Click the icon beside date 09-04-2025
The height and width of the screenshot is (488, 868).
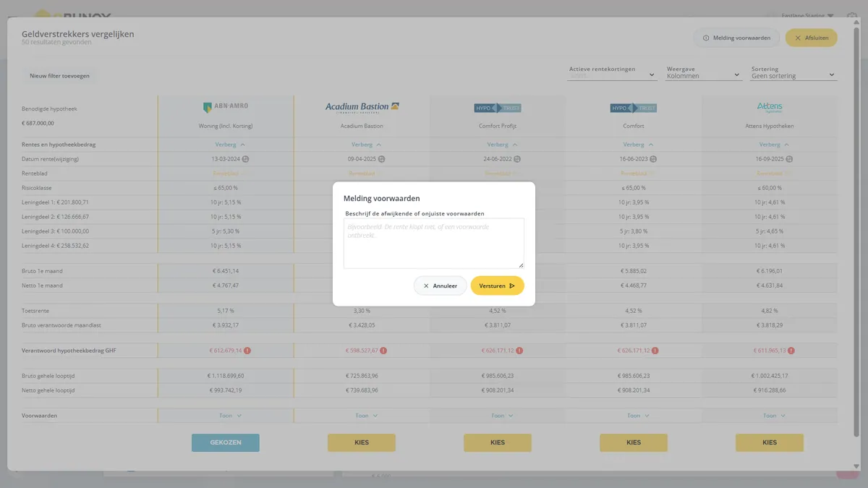381,158
